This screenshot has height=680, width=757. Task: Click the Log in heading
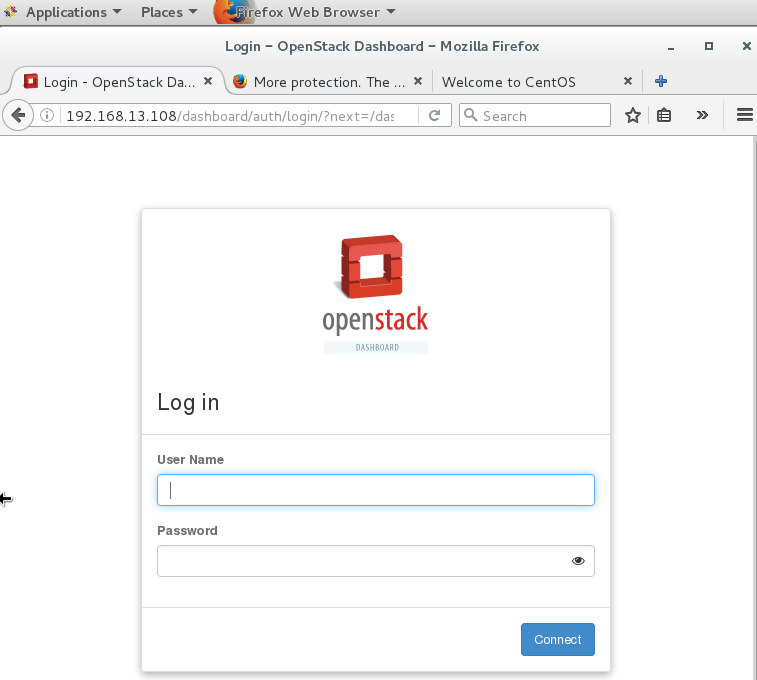tap(188, 402)
